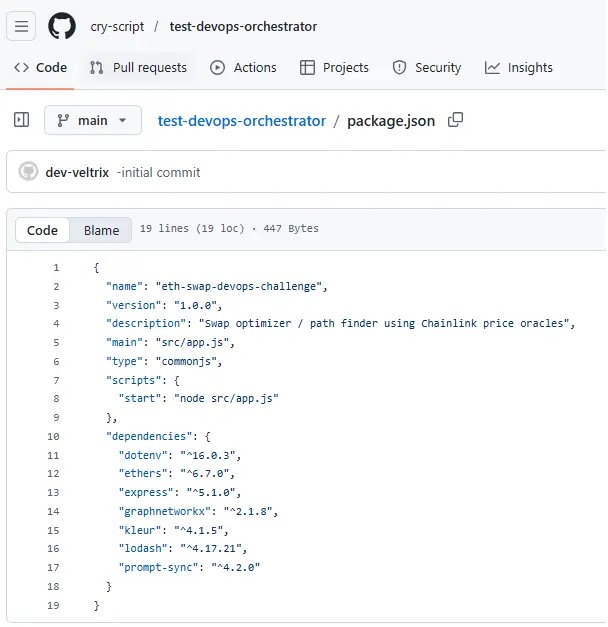Click the 19 lines 447 Bytes info

point(229,228)
